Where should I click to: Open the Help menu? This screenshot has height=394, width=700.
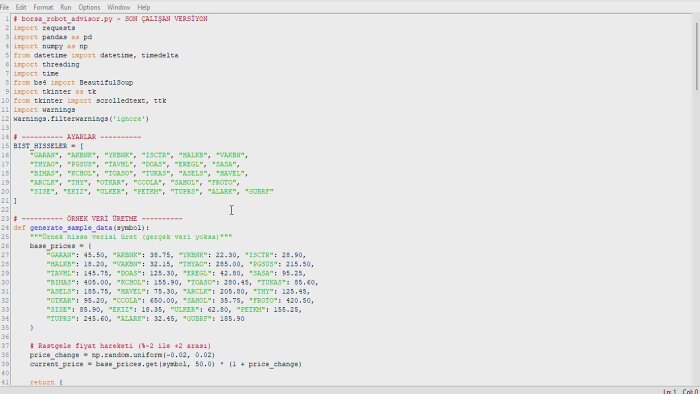(x=143, y=7)
